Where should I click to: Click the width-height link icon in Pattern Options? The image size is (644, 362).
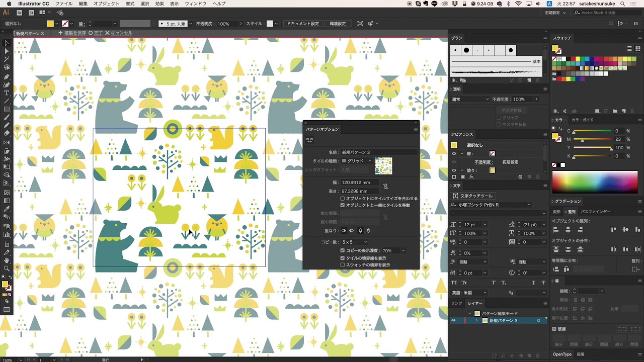(x=385, y=187)
